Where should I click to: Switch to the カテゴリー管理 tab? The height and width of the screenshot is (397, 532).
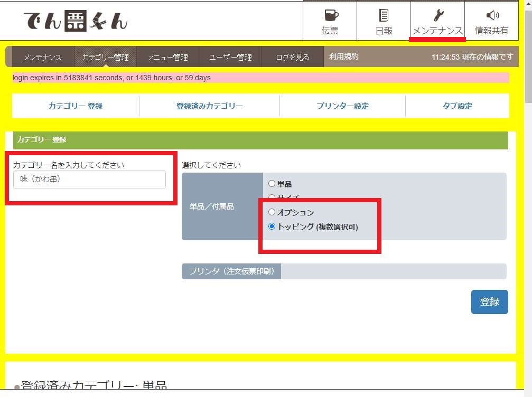[106, 56]
